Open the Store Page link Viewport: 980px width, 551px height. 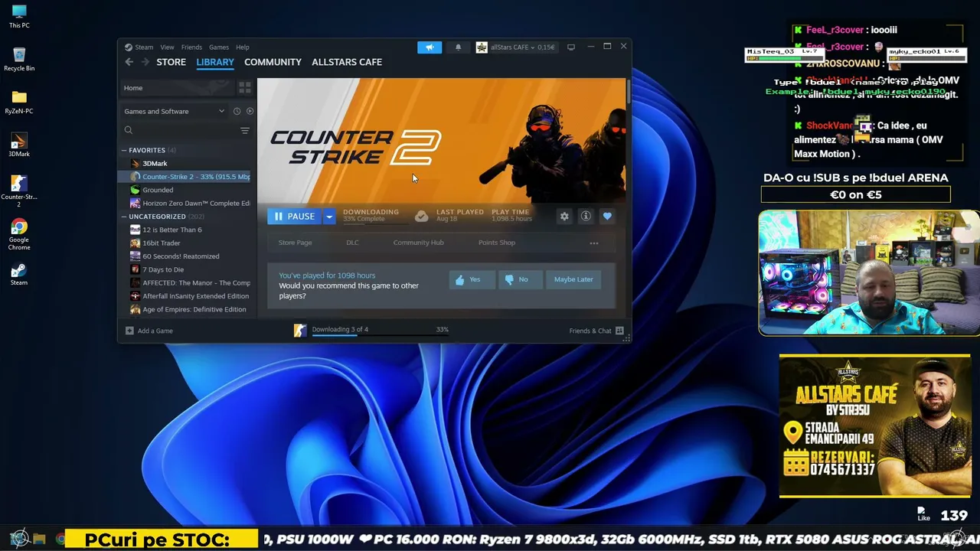295,243
